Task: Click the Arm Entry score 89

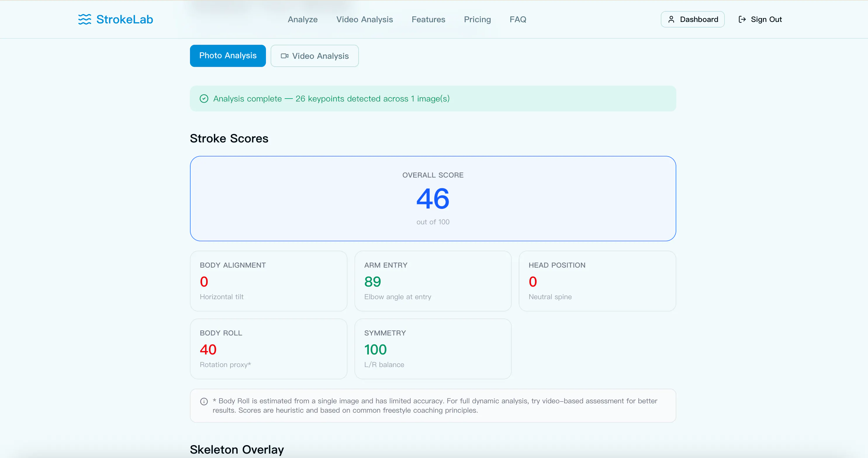Action: click(x=372, y=282)
